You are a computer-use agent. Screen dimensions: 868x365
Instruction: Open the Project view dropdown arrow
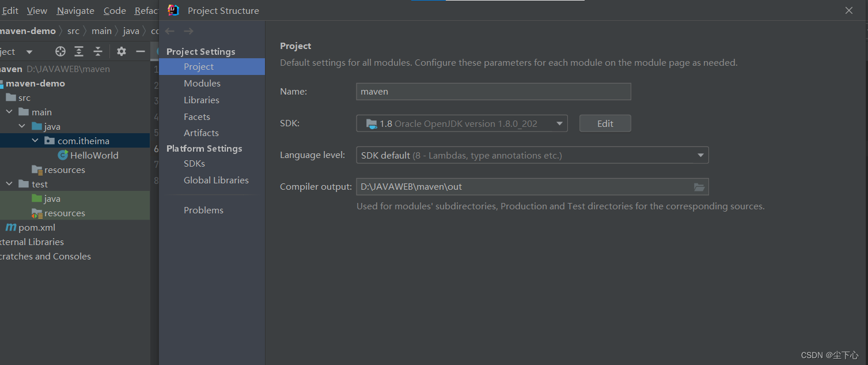click(x=29, y=52)
